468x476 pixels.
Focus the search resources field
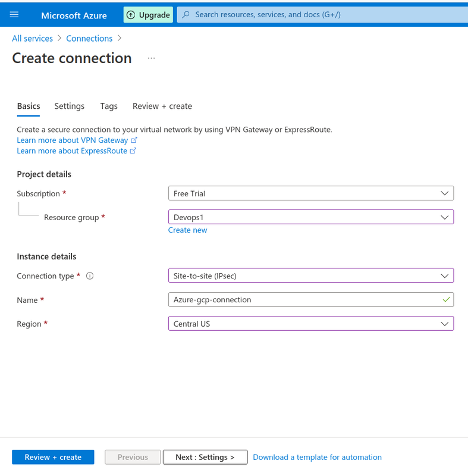coord(322,14)
